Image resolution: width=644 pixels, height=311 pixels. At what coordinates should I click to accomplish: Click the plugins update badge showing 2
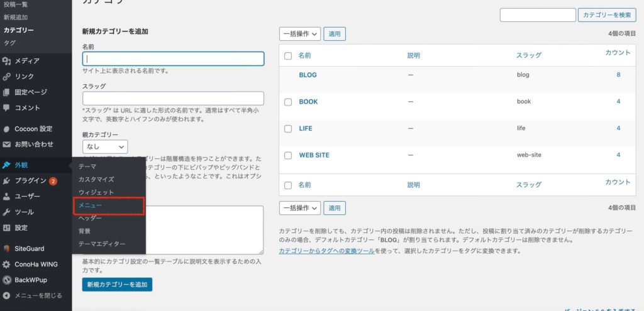pos(53,181)
